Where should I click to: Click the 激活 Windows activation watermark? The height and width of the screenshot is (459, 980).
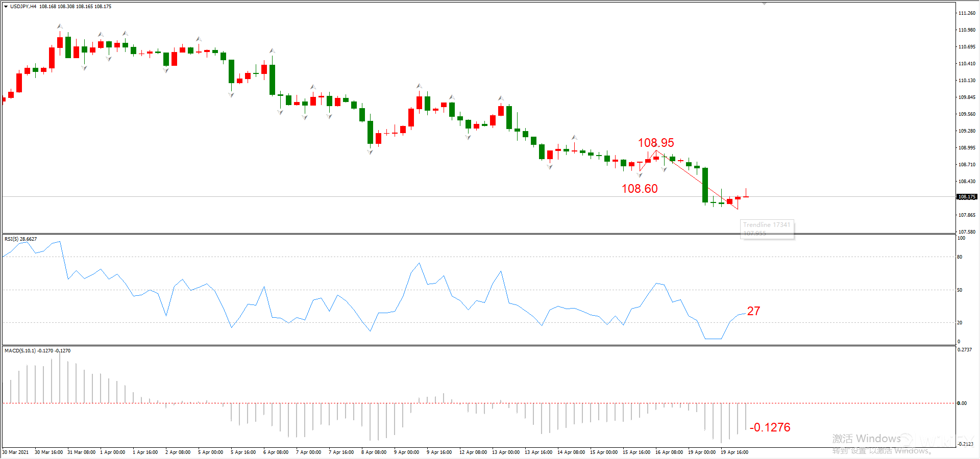[x=867, y=439]
